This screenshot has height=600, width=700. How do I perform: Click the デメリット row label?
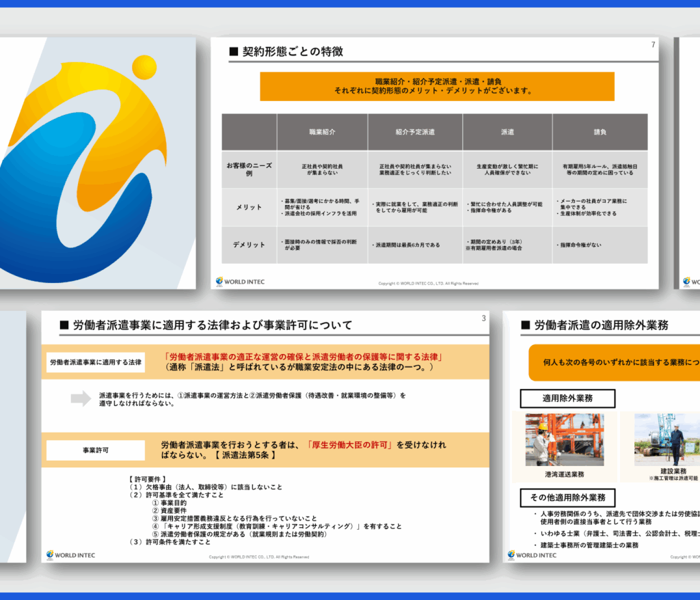click(249, 245)
